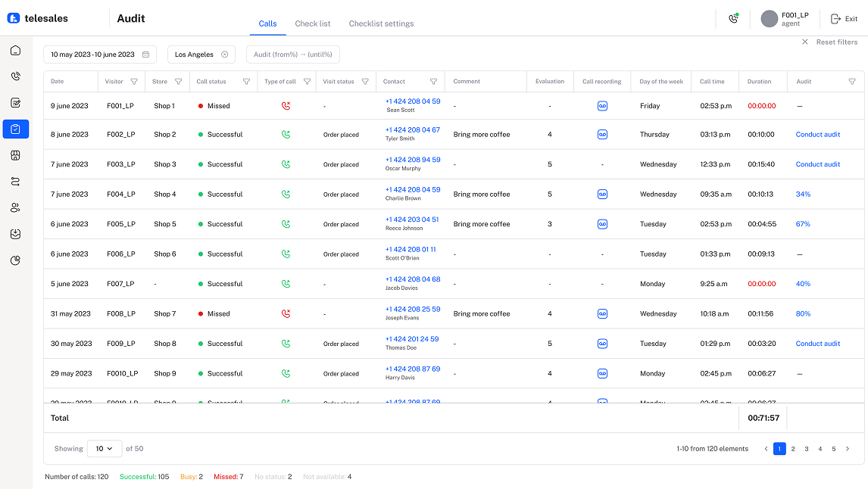Viewport: 868px width, 489px height.
Task: Click the call status indicator in header
Action: [732, 19]
